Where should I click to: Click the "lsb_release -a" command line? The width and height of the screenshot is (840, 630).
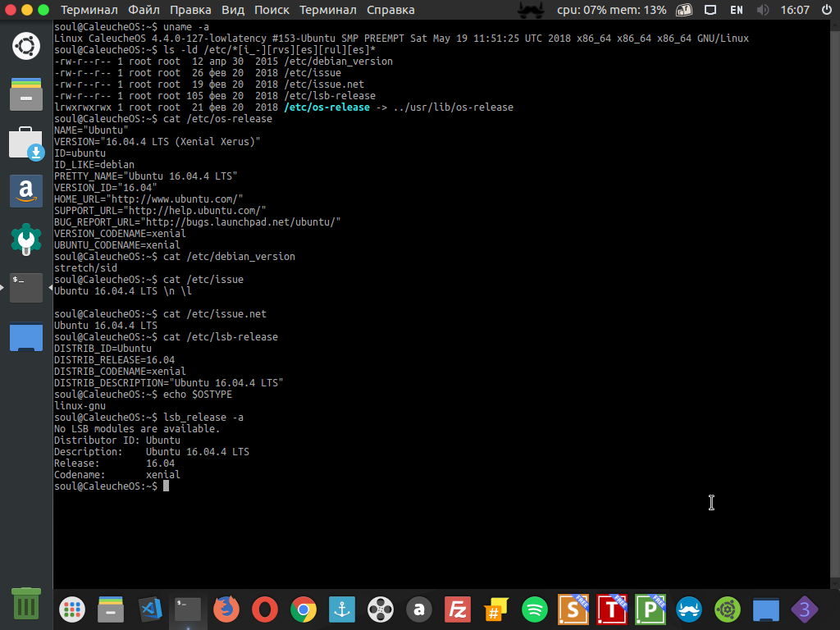(149, 418)
